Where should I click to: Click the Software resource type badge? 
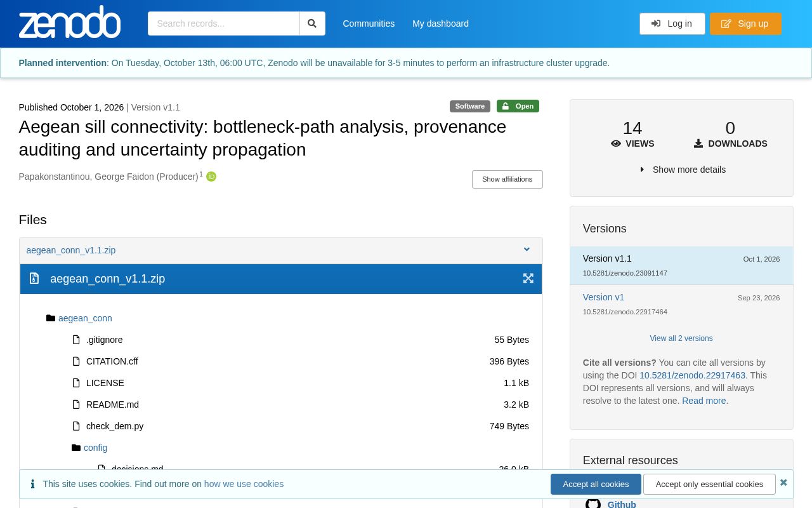point(469,106)
